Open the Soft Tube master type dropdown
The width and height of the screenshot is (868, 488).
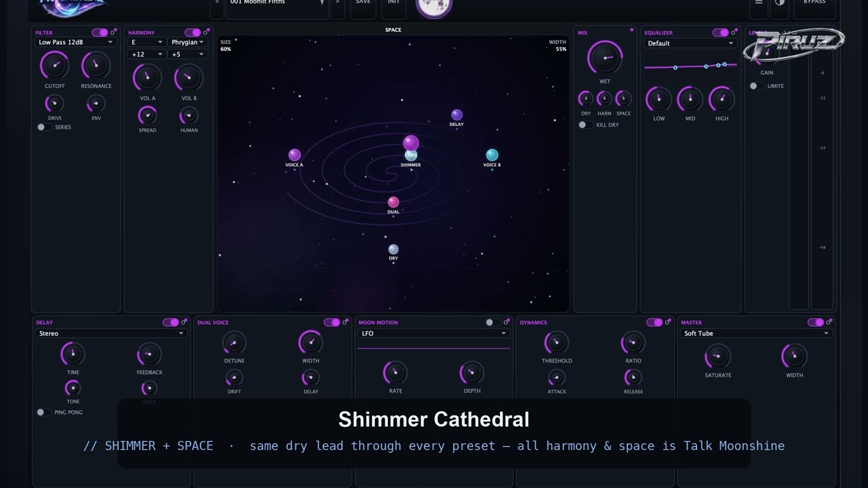(x=755, y=333)
